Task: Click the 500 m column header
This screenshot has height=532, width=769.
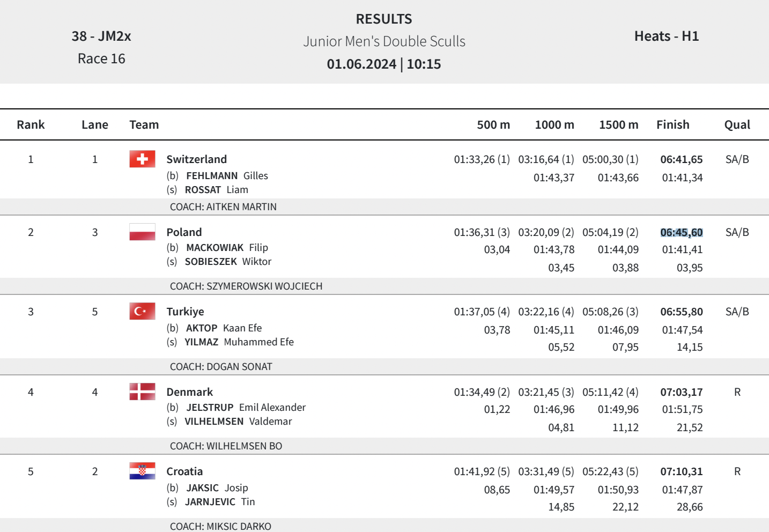Action: [493, 125]
